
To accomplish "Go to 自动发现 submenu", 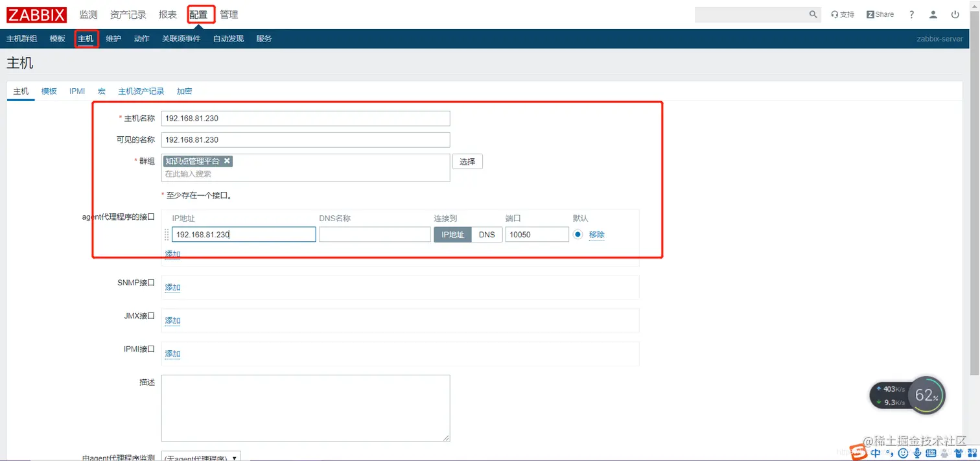I will [228, 39].
